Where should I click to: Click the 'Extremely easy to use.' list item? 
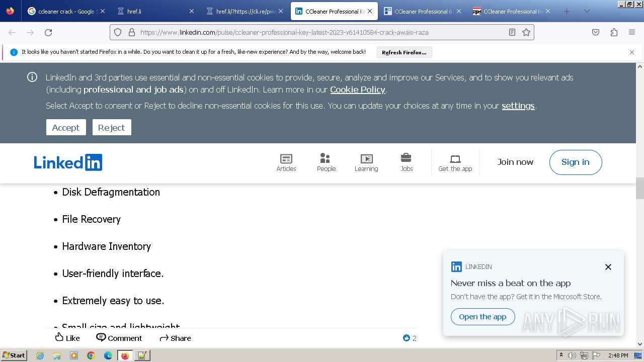(x=113, y=301)
